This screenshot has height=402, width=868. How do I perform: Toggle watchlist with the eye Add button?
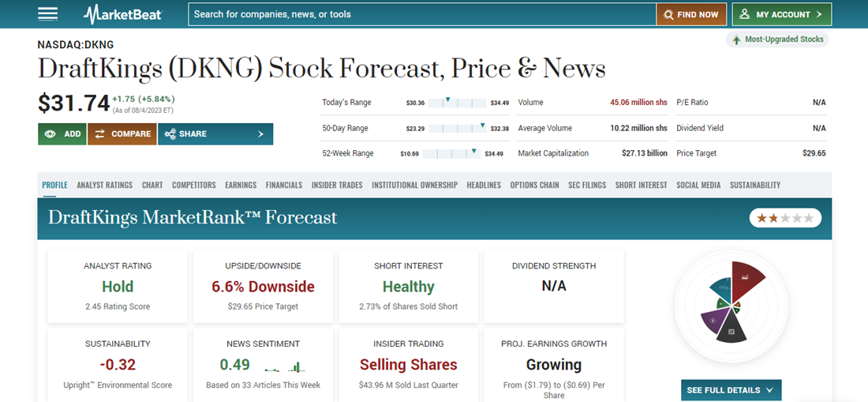62,134
